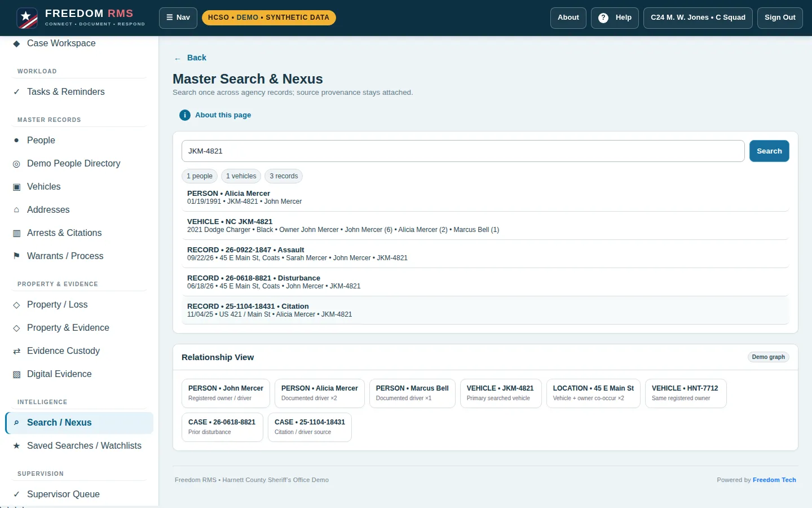Click into the JKM-4821 search field
The width and height of the screenshot is (812, 508).
coord(463,151)
